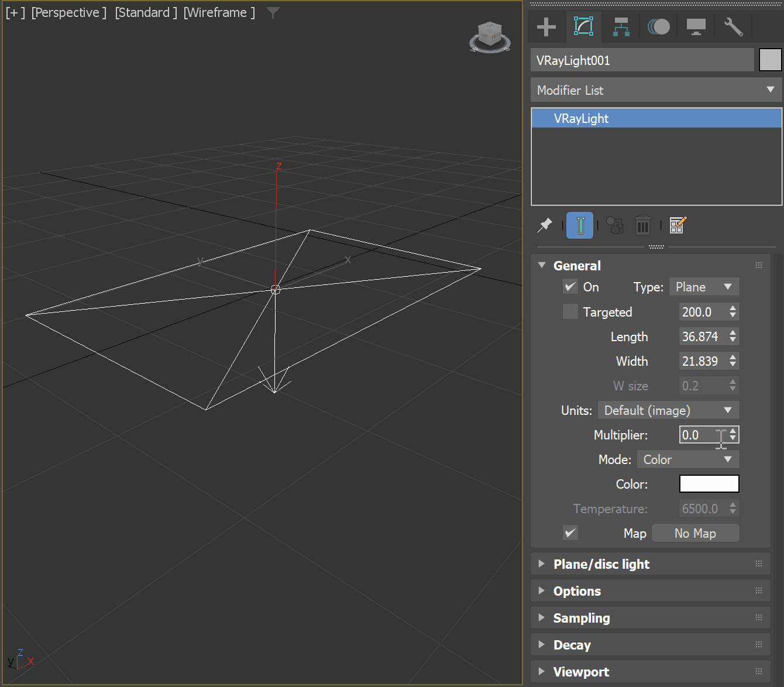Viewport: 784px width, 687px height.
Task: Open Configure Modifier Sets
Action: 677,225
